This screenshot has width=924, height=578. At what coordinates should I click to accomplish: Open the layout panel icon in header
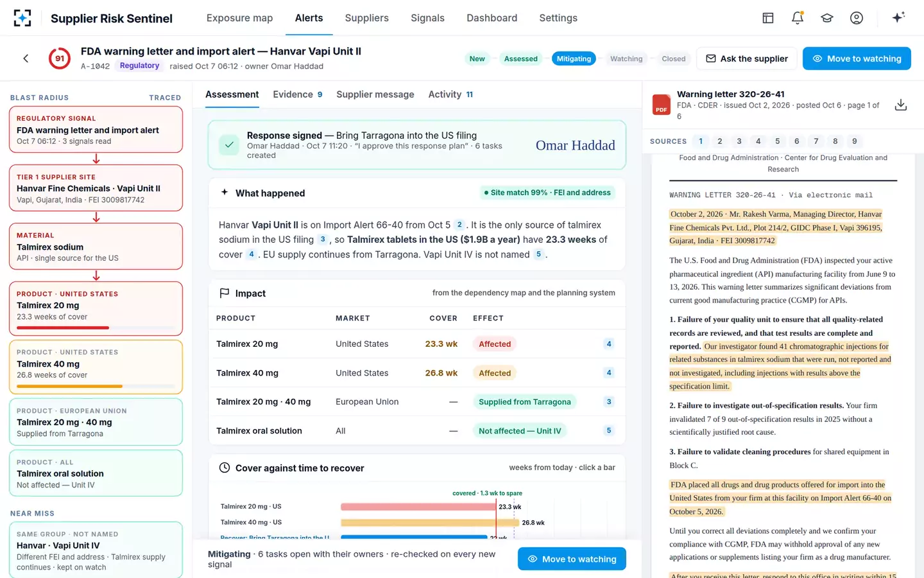click(768, 18)
